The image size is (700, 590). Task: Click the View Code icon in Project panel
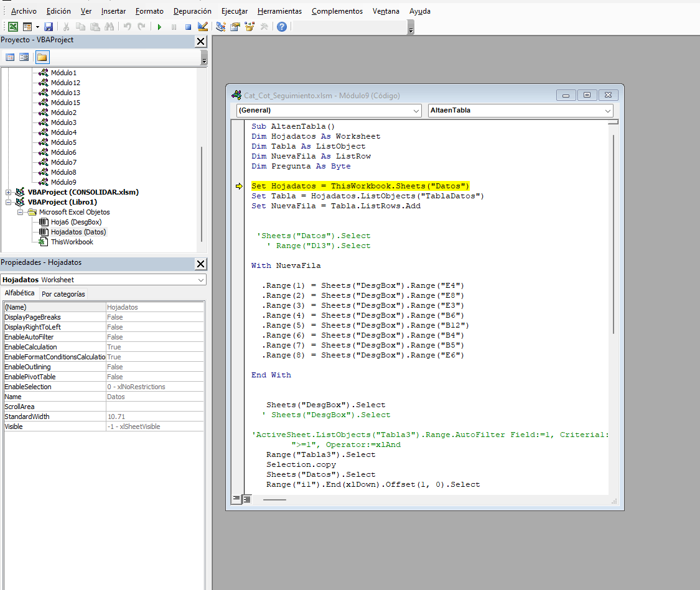pyautogui.click(x=10, y=57)
